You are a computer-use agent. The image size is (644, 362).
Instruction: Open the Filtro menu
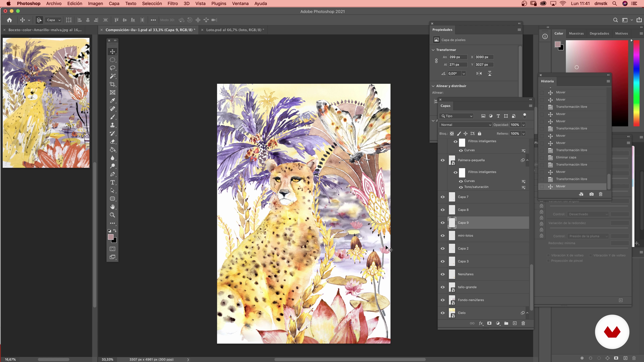tap(173, 4)
